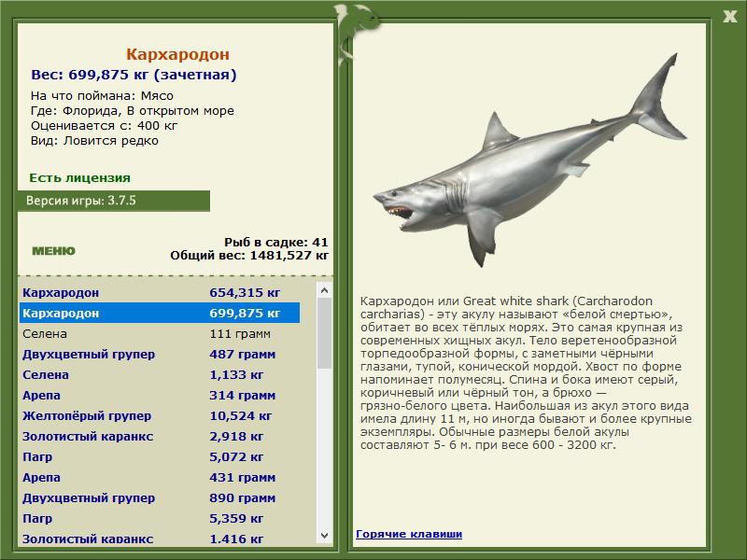
Task: Select Желтопёрый групер 10,524 кг row
Action: coord(160,415)
